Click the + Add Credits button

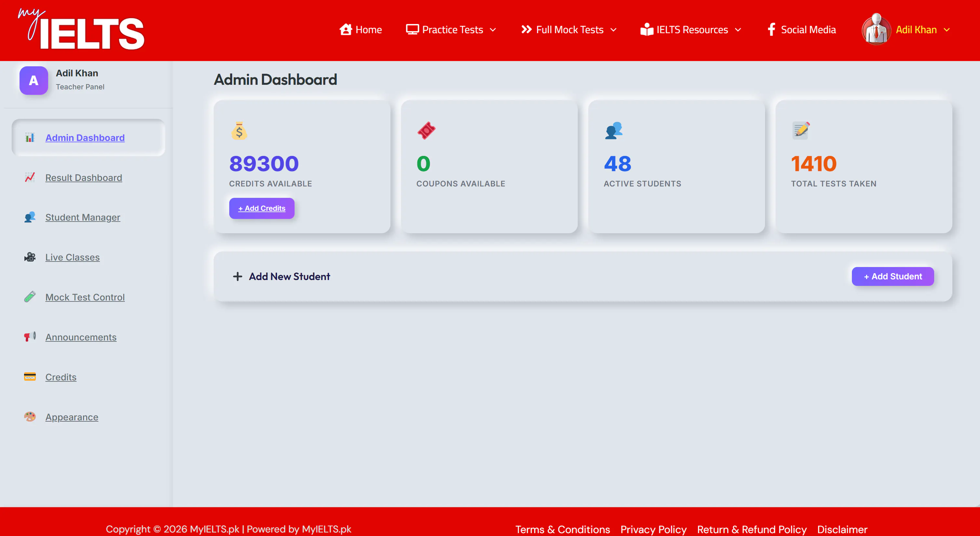coord(262,208)
